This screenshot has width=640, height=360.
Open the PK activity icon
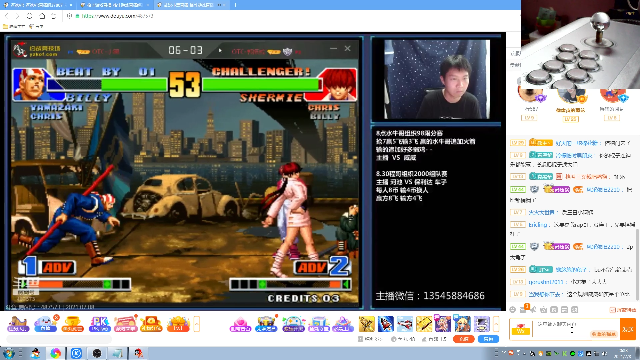(x=99, y=324)
